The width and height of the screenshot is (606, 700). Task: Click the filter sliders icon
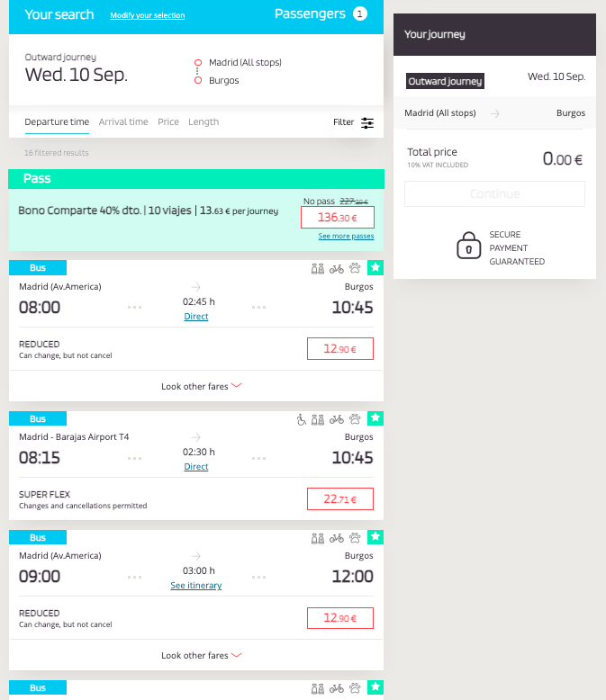[367, 122]
